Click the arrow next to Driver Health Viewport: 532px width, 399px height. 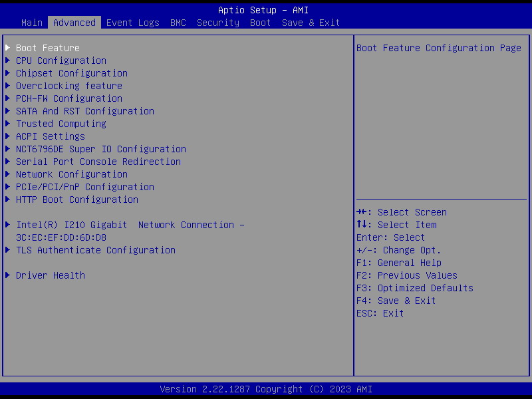pos(8,275)
